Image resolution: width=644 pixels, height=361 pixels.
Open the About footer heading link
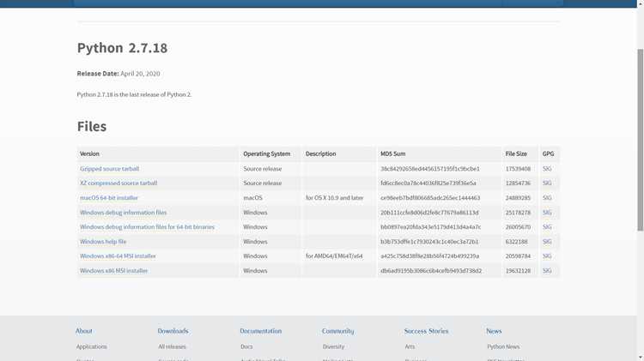(84, 331)
